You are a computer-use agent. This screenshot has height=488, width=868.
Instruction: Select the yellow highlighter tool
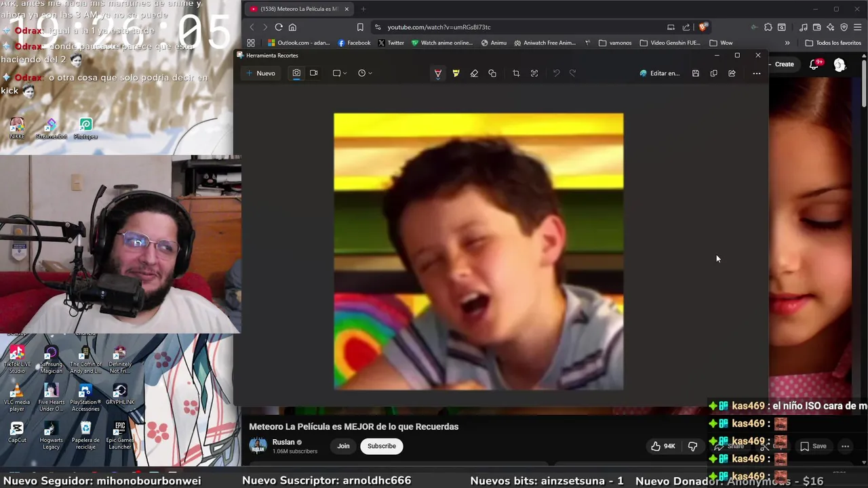point(456,73)
